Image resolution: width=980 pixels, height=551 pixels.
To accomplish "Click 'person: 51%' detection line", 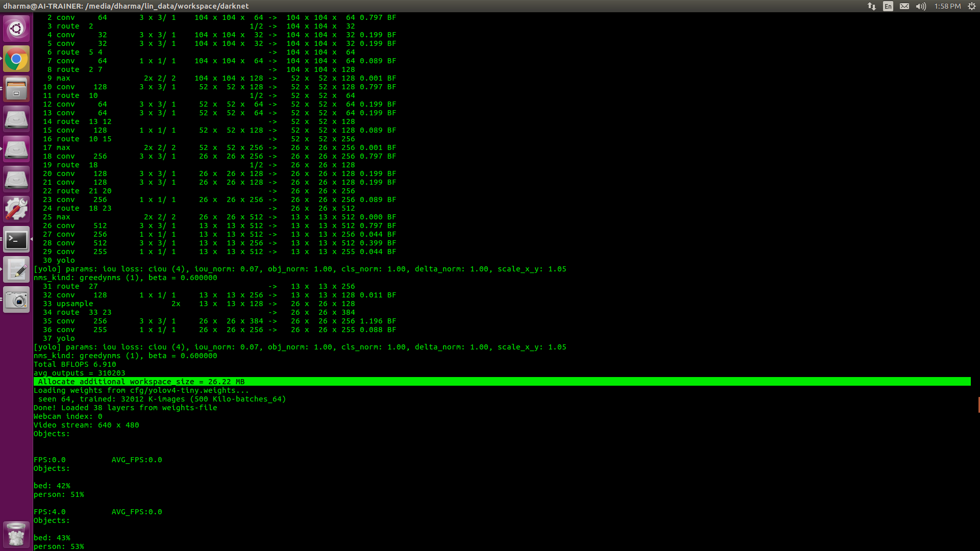I will (59, 494).
